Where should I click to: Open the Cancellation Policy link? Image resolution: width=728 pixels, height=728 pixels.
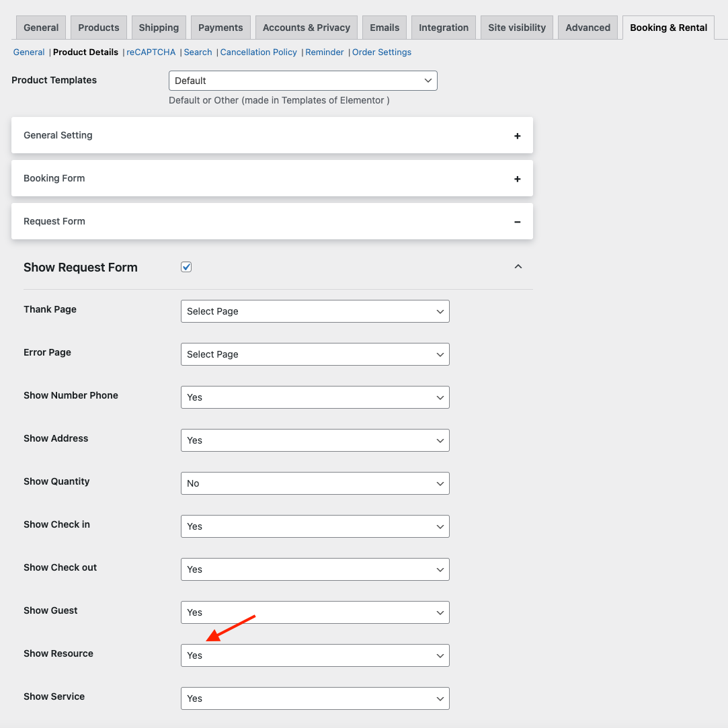[x=259, y=52]
